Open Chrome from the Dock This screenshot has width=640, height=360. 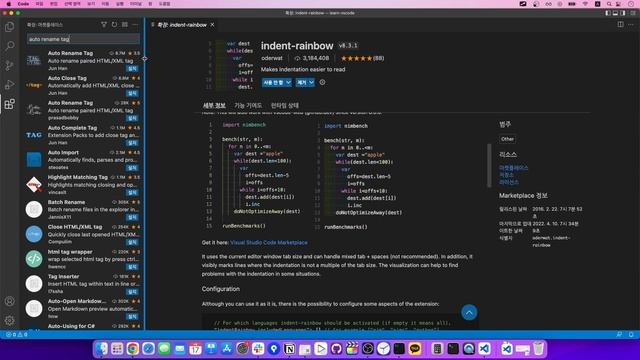[133, 349]
